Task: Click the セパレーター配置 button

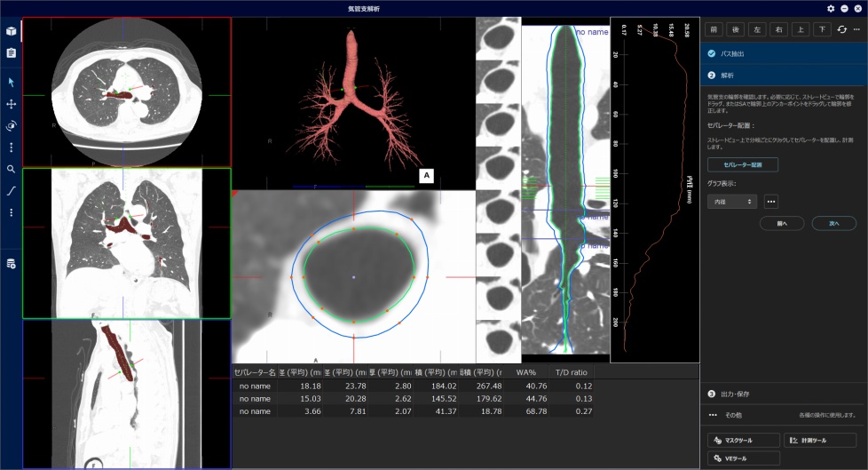Action: tap(743, 165)
